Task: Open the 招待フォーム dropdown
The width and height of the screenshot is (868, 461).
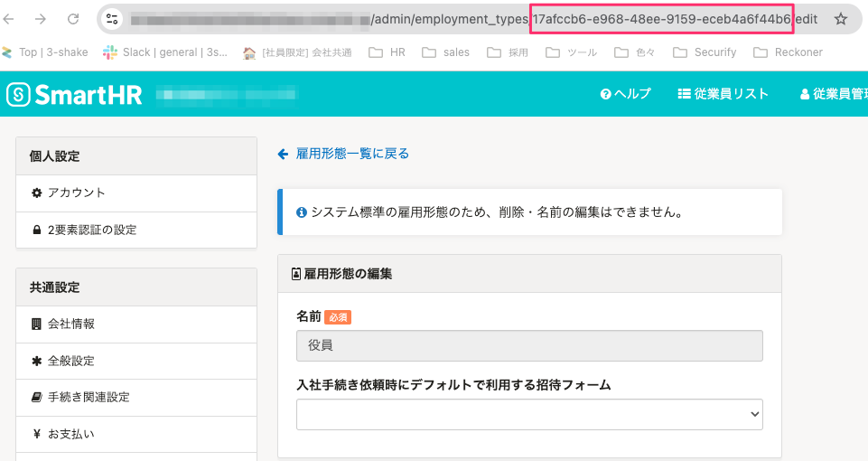Action: pos(529,415)
